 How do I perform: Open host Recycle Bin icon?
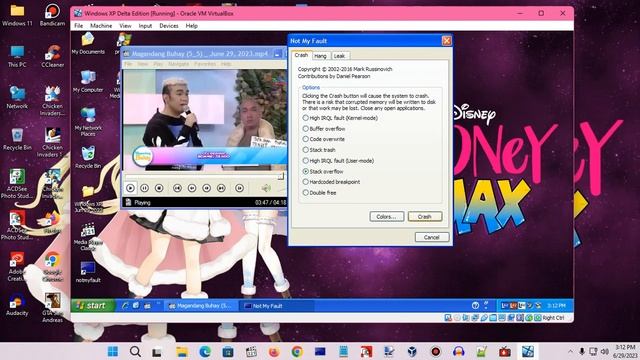click(x=17, y=139)
